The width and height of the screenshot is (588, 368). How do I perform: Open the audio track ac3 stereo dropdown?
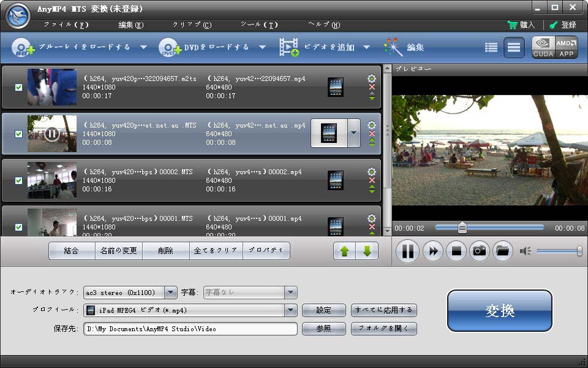coord(171,292)
